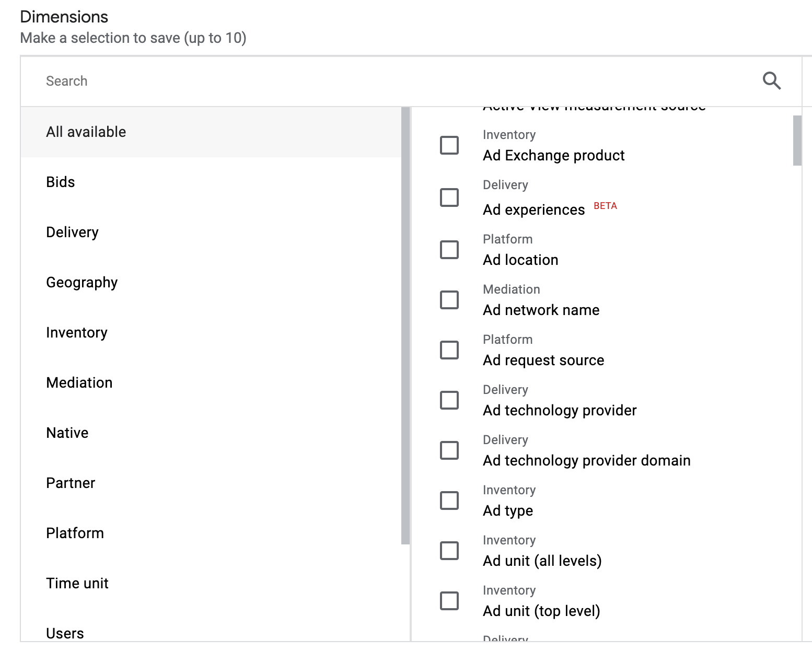Check the Ad Exchange product dimension
The height and width of the screenshot is (651, 812).
pyautogui.click(x=449, y=145)
